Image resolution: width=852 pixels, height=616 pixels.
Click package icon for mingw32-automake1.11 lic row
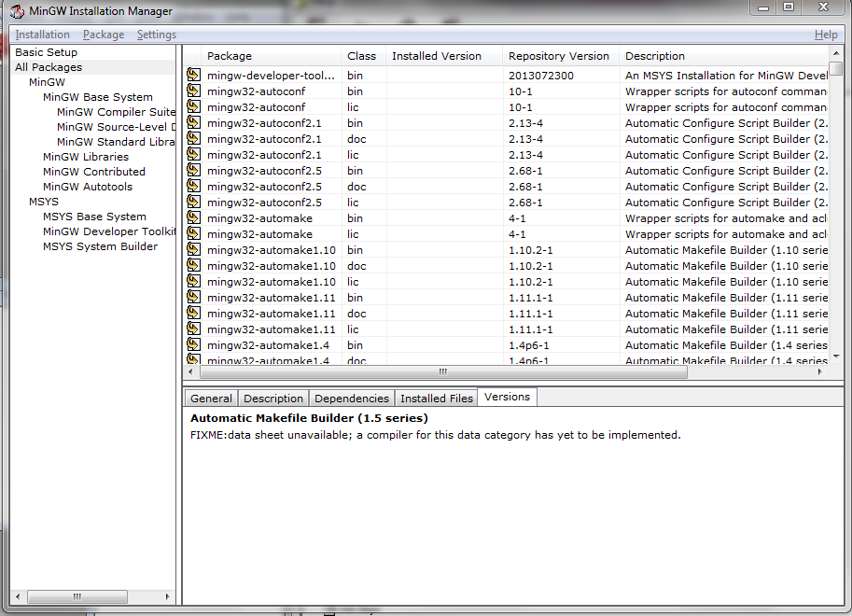[x=193, y=329]
